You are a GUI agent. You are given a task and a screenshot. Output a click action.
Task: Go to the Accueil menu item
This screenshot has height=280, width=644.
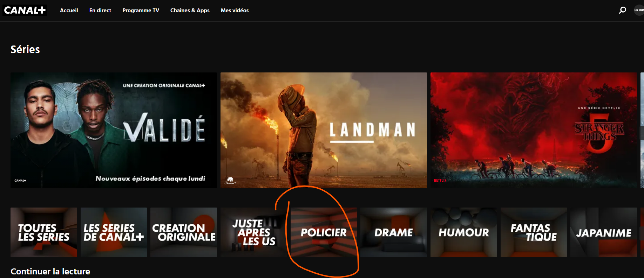pos(69,10)
